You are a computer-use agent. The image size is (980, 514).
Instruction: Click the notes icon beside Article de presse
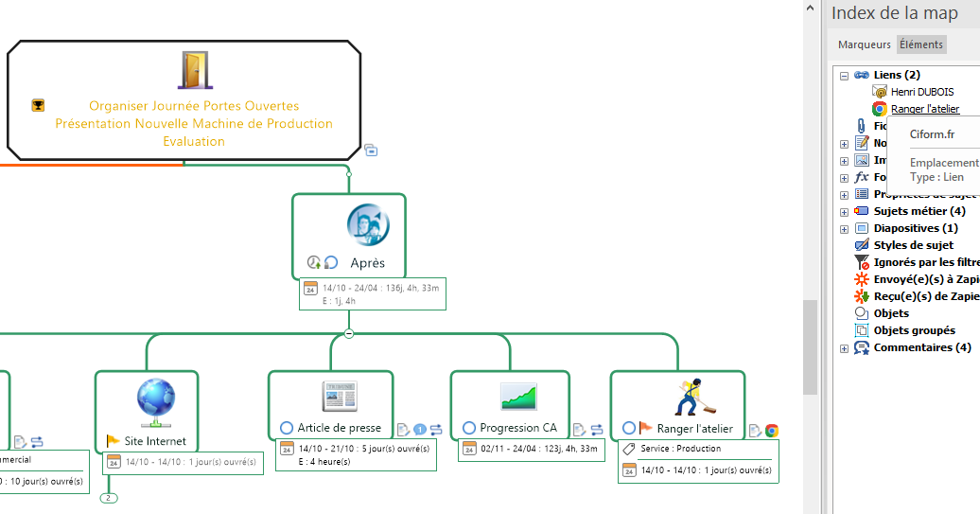403,430
